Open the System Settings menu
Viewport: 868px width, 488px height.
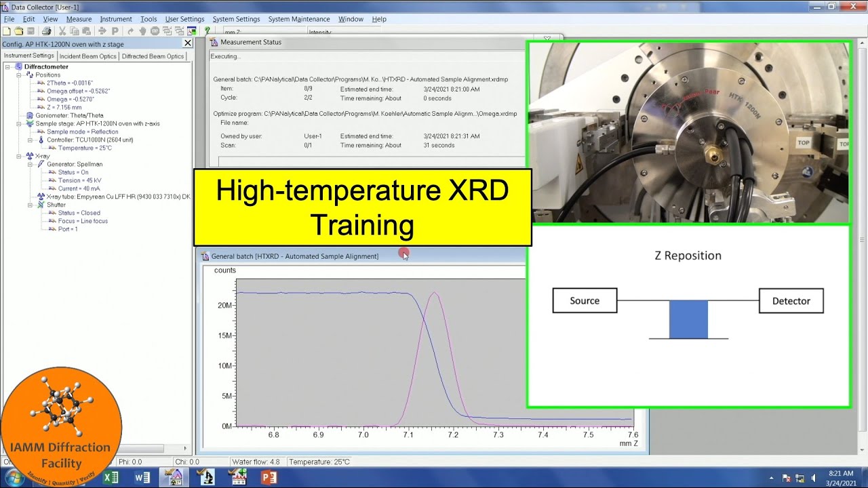[236, 19]
